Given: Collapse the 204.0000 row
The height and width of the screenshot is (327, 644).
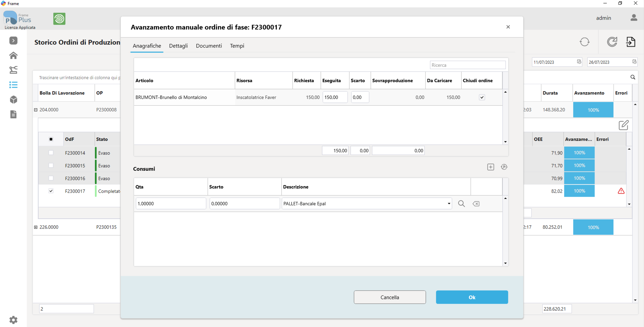Looking at the screenshot, I should tap(36, 110).
